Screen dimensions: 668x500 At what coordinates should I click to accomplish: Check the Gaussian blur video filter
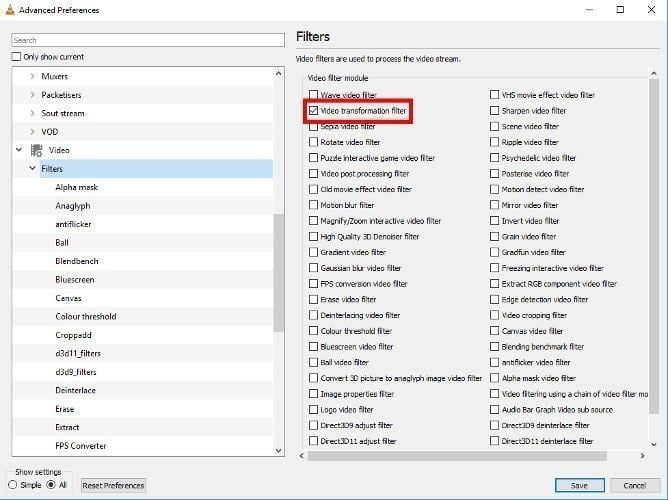(x=313, y=268)
